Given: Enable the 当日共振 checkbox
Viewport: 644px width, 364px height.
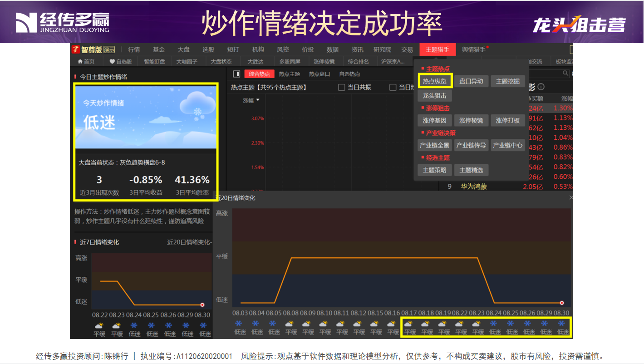Looking at the screenshot, I should click(x=342, y=88).
